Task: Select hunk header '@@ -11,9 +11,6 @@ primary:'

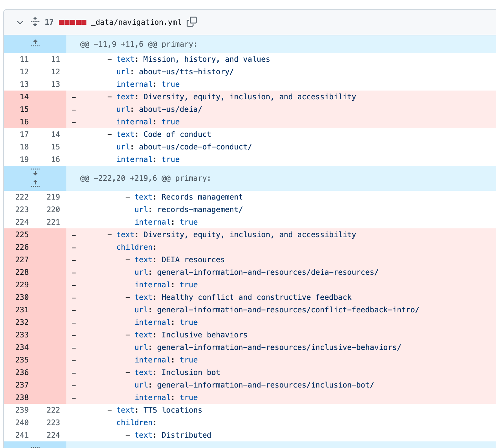Action: 139,44
